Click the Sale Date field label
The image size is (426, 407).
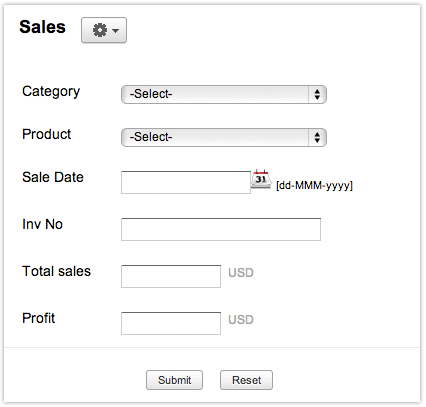53,177
